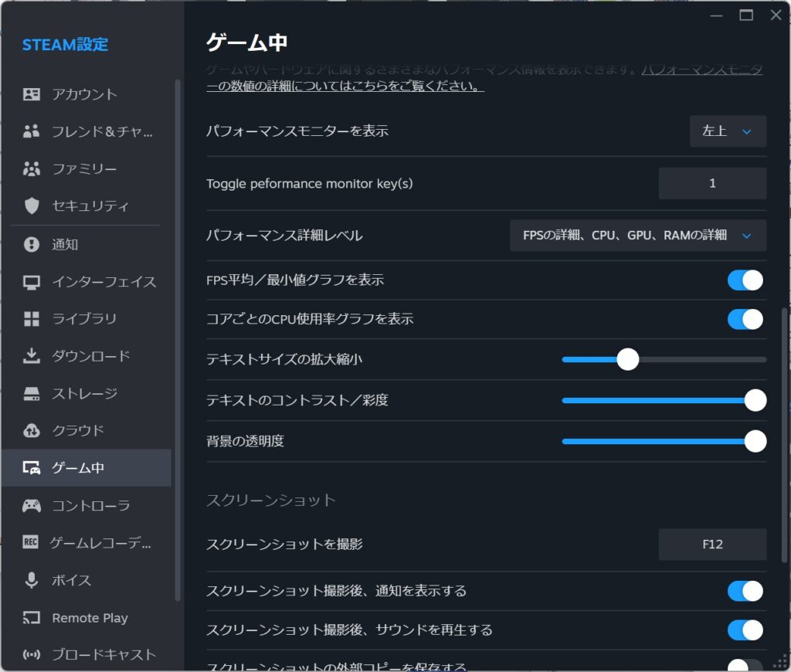Viewport: 791px width, 672px height.
Task: Open ブロードキャスト settings section
Action: 87,655
